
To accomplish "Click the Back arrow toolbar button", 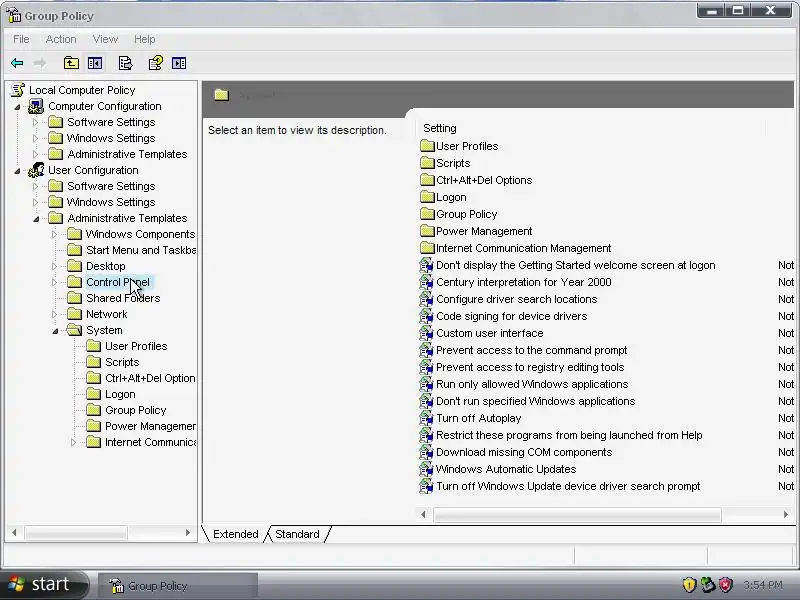I will coord(17,63).
